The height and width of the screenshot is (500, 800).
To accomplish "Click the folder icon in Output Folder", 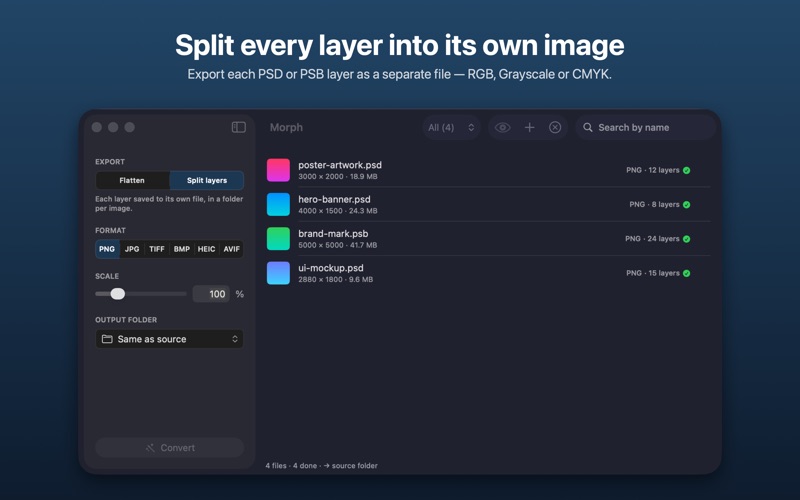I will (x=107, y=339).
